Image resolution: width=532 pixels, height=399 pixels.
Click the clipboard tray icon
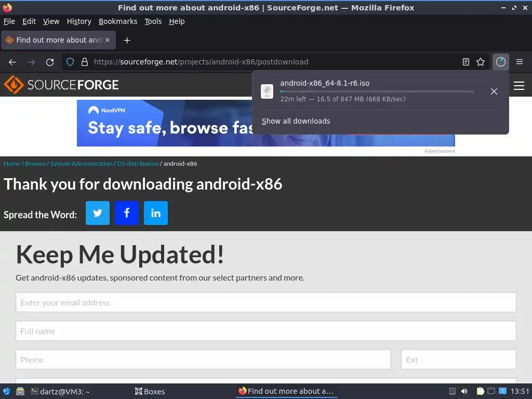(480, 391)
